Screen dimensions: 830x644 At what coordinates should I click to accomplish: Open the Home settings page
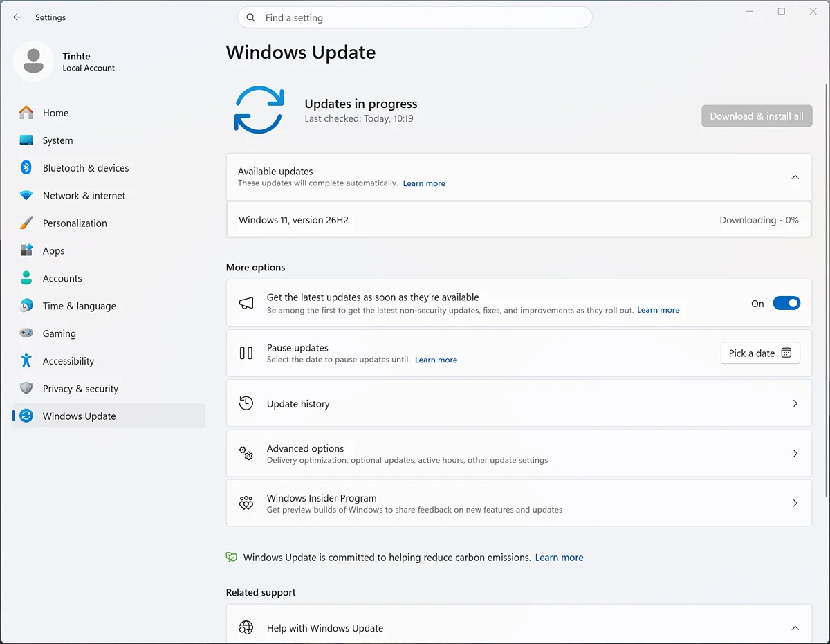[109, 113]
